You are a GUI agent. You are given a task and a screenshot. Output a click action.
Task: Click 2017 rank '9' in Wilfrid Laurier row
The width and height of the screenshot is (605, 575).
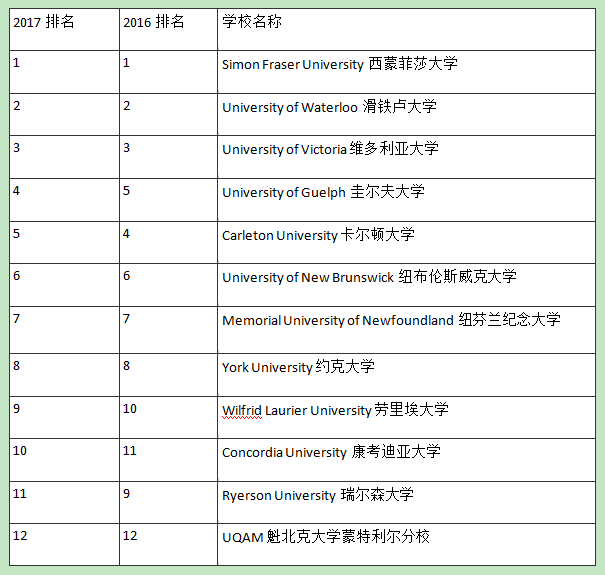click(x=16, y=409)
